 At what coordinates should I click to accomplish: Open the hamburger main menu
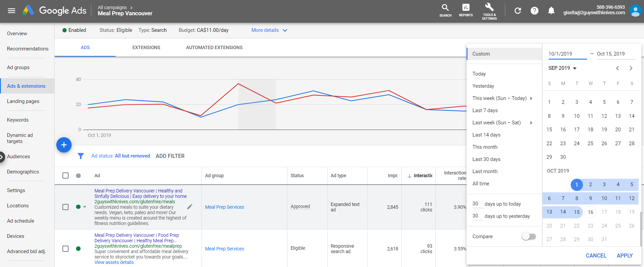(x=12, y=11)
